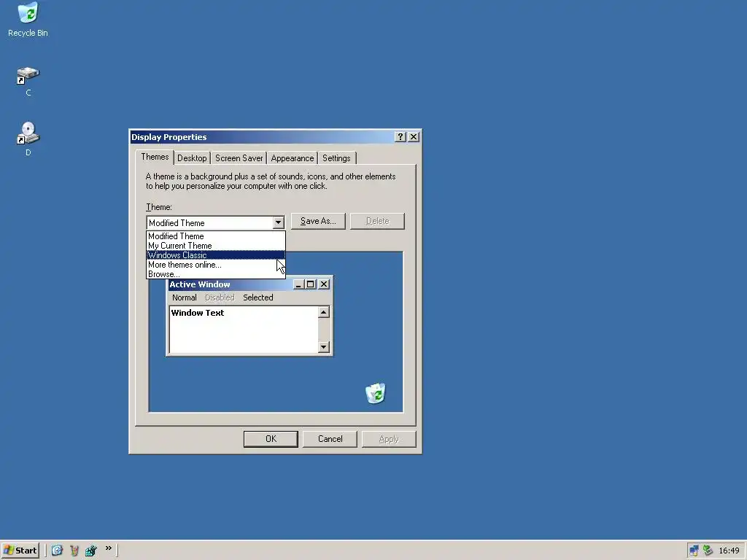This screenshot has width=747, height=560.
Task: Open the Recycle Bin desktop icon
Action: (x=28, y=19)
